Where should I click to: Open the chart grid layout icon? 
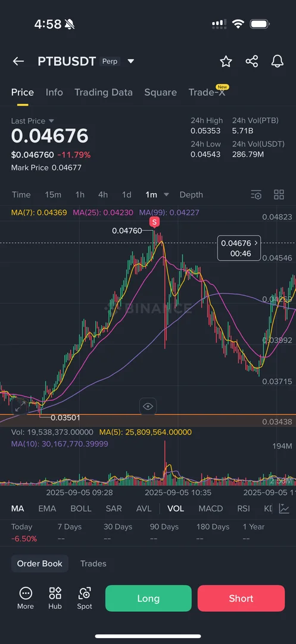pyautogui.click(x=279, y=194)
